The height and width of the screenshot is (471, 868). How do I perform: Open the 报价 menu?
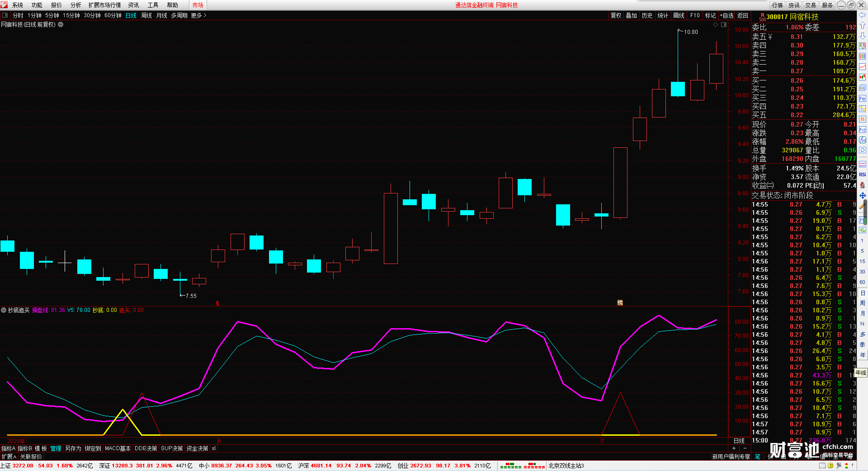(57, 5)
